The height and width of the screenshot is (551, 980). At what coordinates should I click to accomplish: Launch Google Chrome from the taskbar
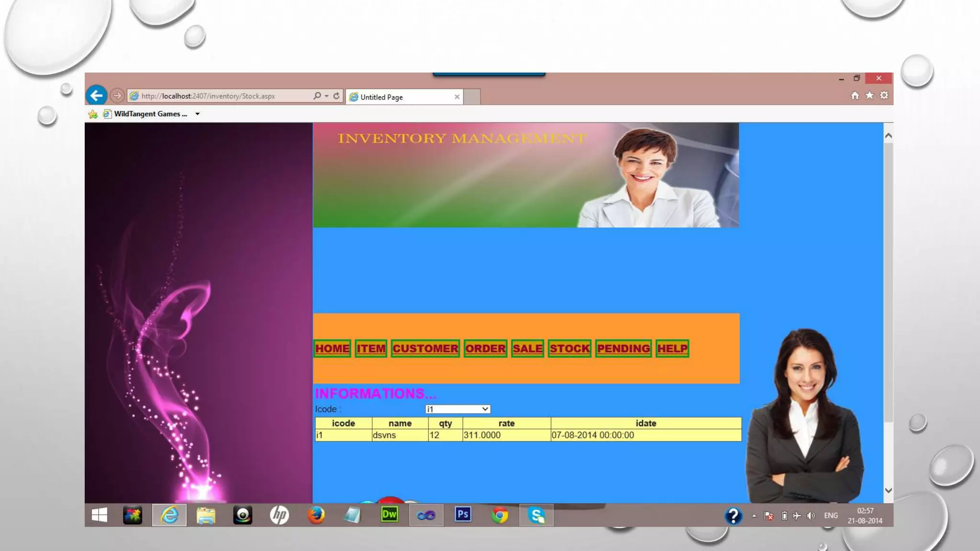[x=500, y=516]
